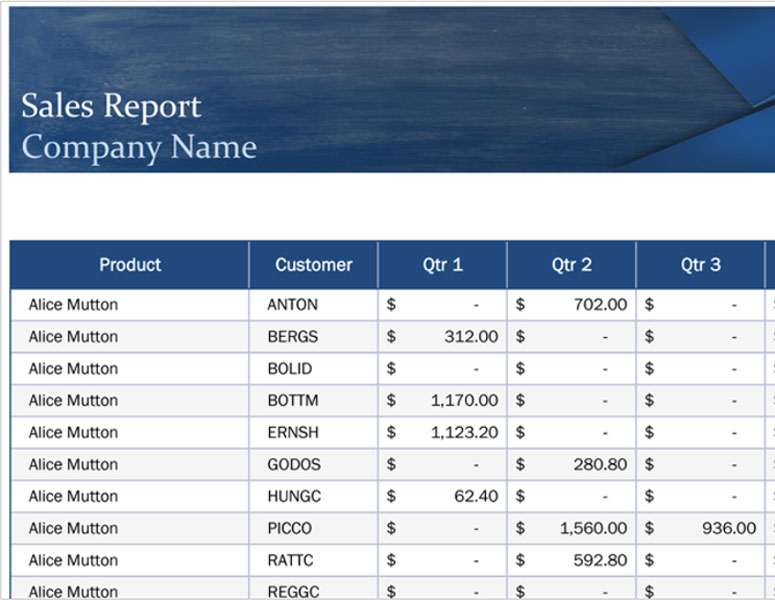
Task: Select the GODOS customer cell
Action: pos(293,465)
